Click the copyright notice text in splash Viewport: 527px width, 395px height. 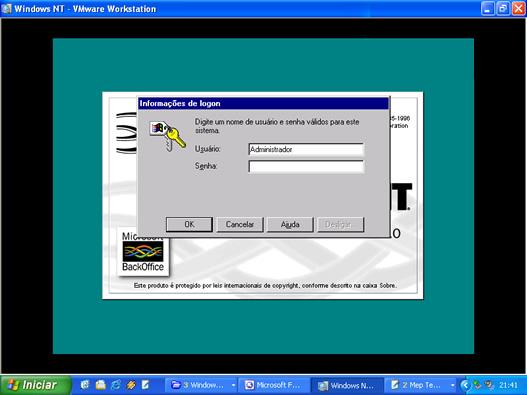point(265,285)
